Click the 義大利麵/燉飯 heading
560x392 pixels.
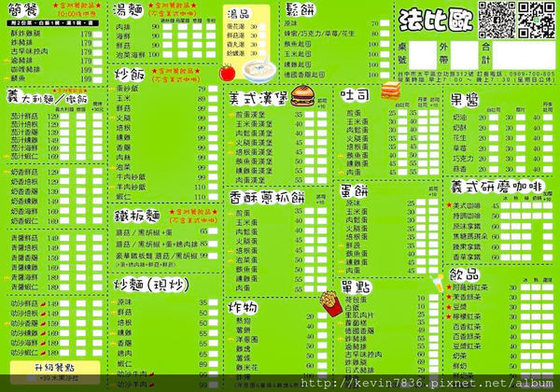[47, 97]
